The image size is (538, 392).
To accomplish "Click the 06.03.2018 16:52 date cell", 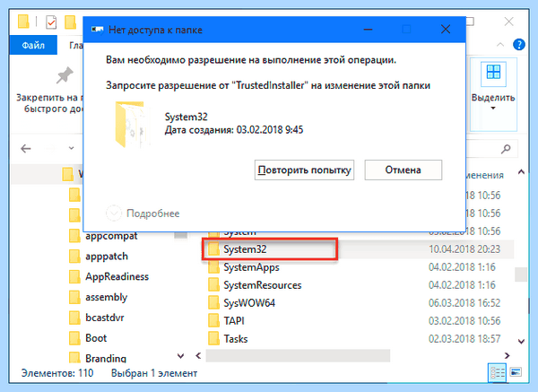I will click(x=464, y=303).
